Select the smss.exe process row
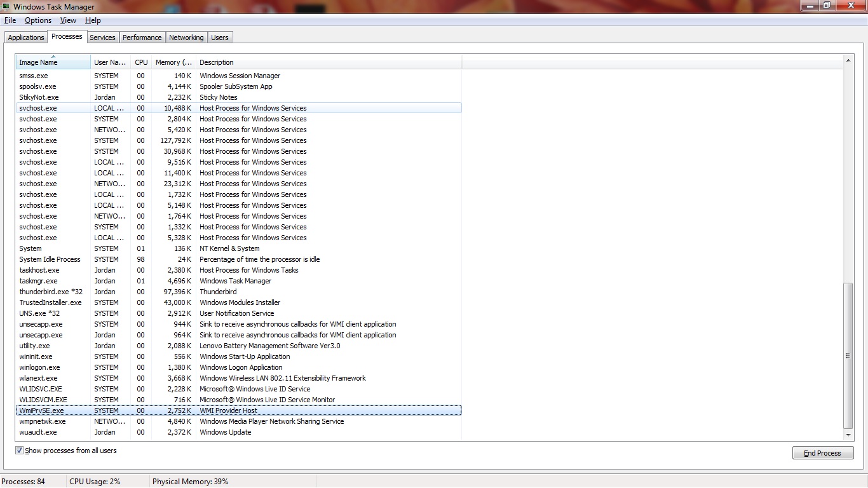This screenshot has width=868, height=488. (239, 76)
